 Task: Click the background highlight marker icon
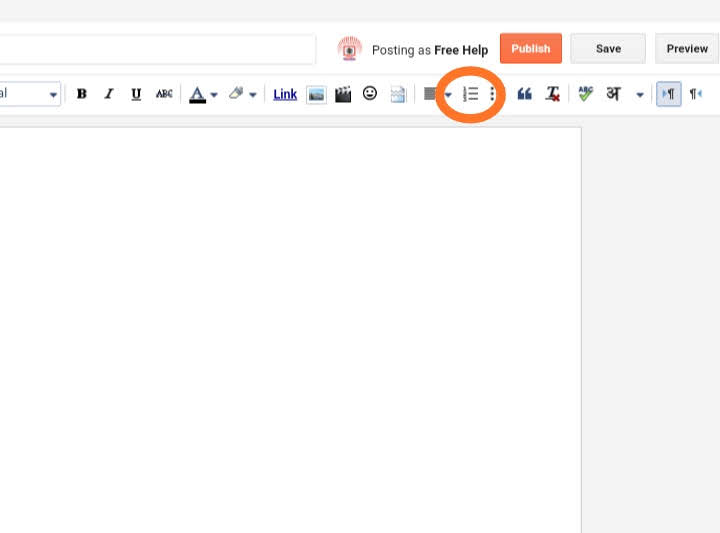[x=236, y=93]
